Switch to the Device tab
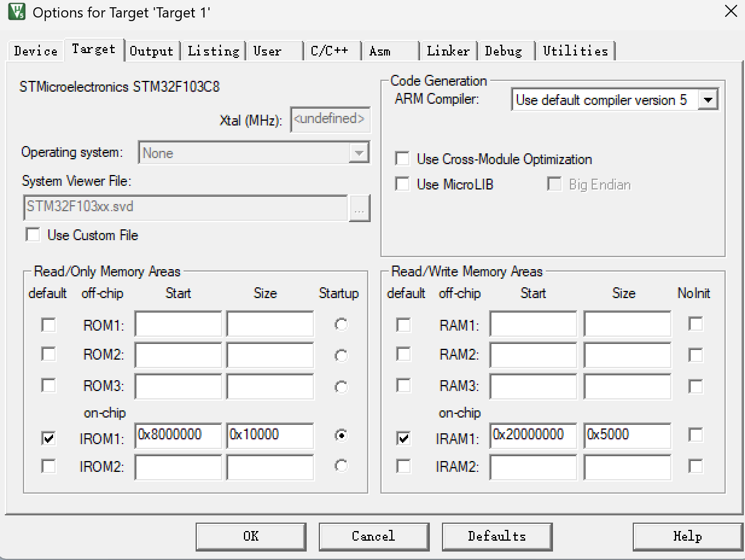This screenshot has height=560, width=745. (36, 51)
